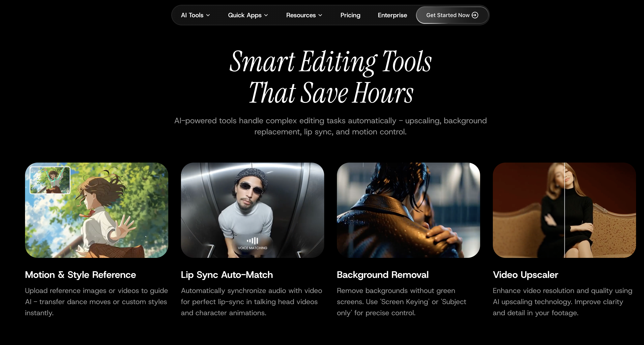Open the anime girl Motion Style thumbnail
The image size is (644, 345).
tap(97, 210)
